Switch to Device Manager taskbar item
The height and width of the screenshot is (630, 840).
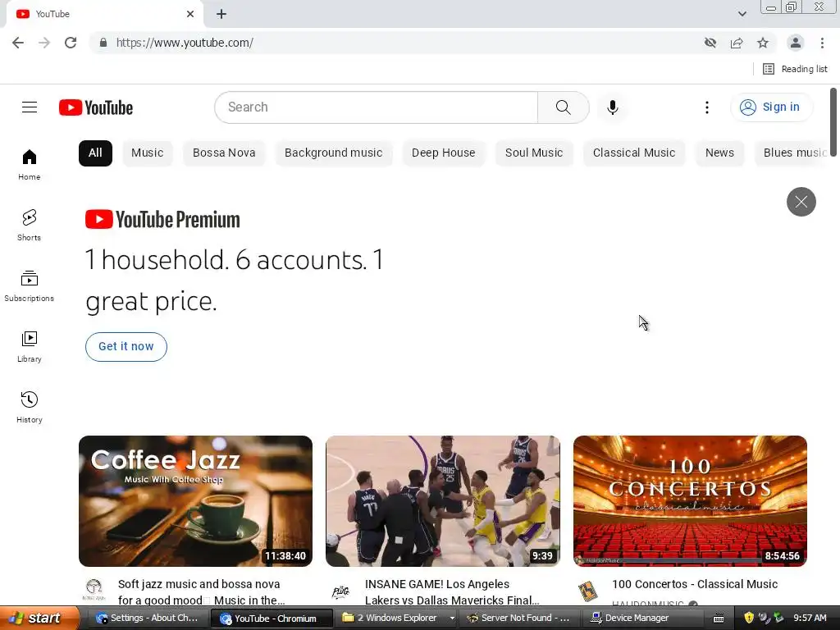637,619
